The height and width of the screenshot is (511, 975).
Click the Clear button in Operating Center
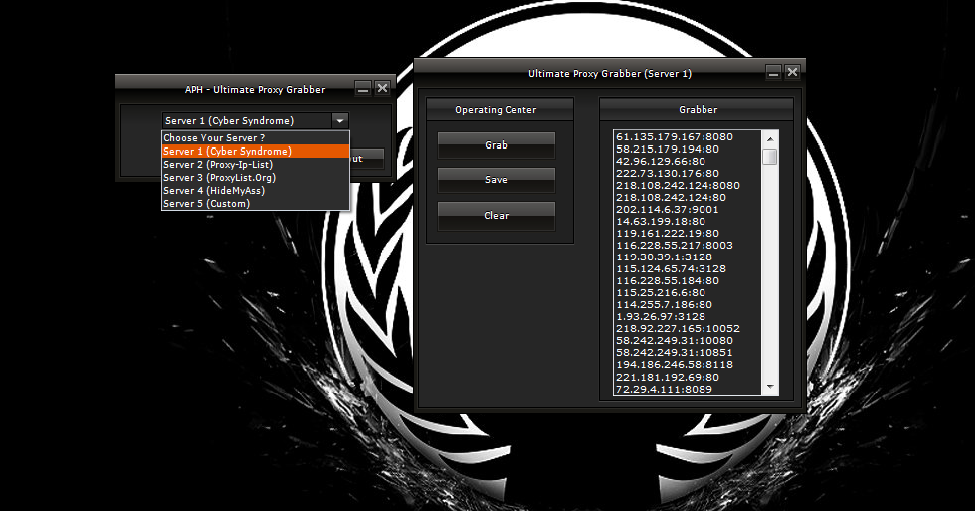click(496, 216)
